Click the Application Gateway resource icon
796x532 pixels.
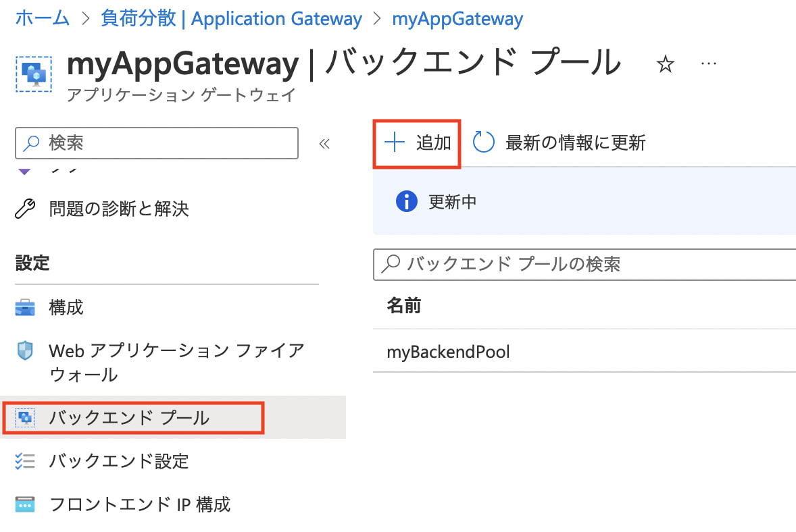[x=34, y=74]
